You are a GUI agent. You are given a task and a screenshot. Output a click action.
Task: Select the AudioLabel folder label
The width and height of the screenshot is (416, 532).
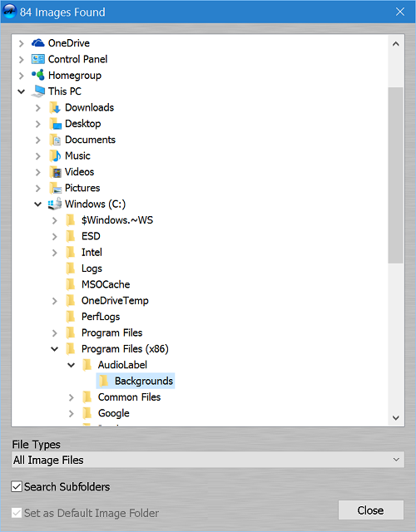pos(122,365)
